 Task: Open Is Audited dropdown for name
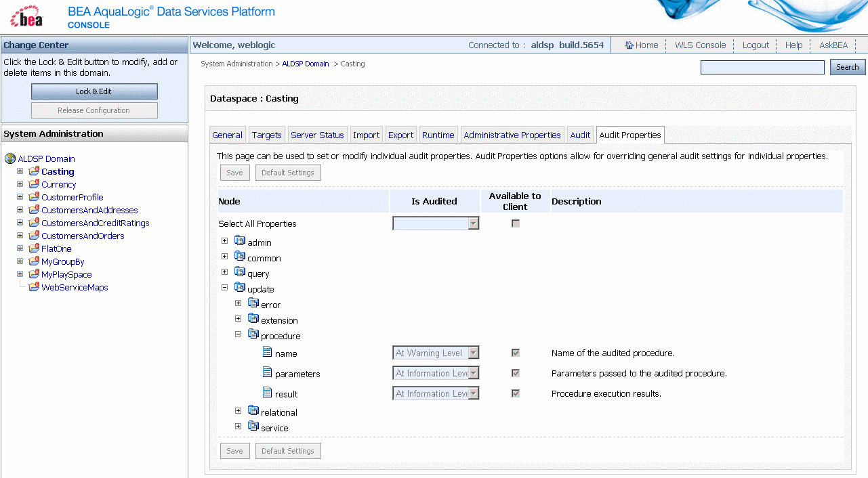pos(436,353)
